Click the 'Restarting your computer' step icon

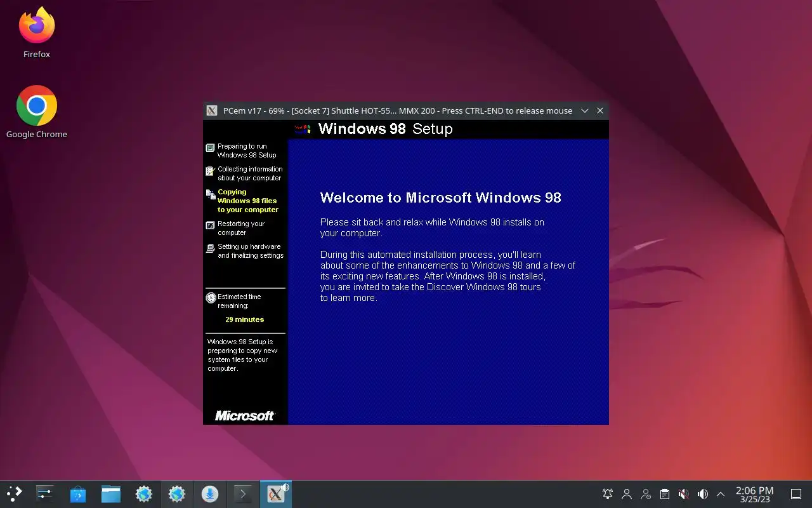211,225
